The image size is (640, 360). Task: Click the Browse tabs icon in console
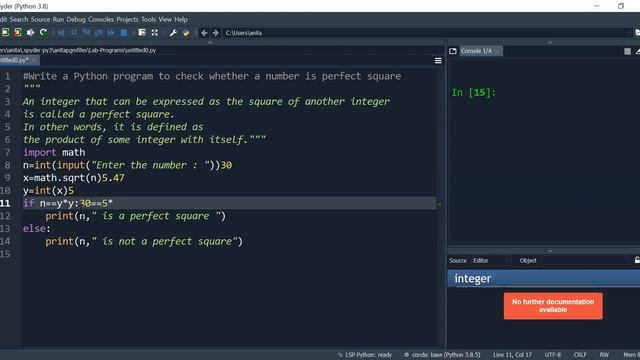pos(453,51)
